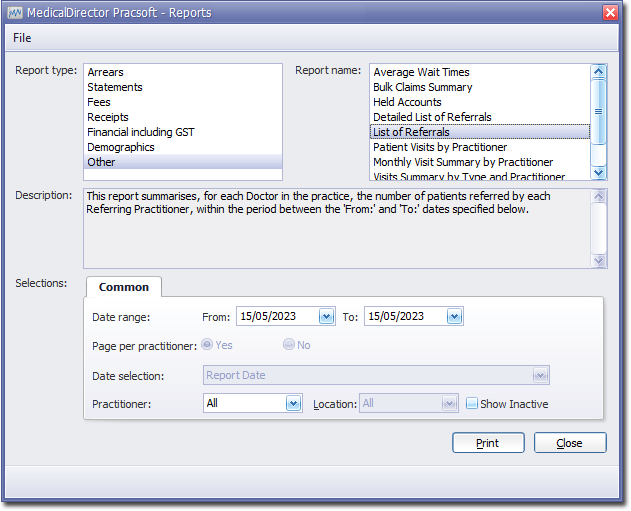The height and width of the screenshot is (511, 631).
Task: Select Financial including GST report type
Action: pos(141,132)
